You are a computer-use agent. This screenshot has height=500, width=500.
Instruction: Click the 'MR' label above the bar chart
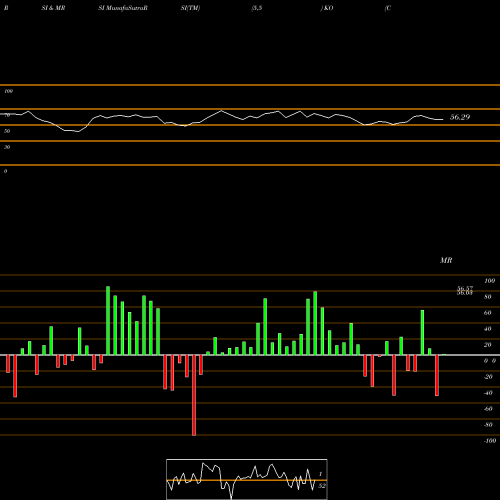(x=446, y=260)
